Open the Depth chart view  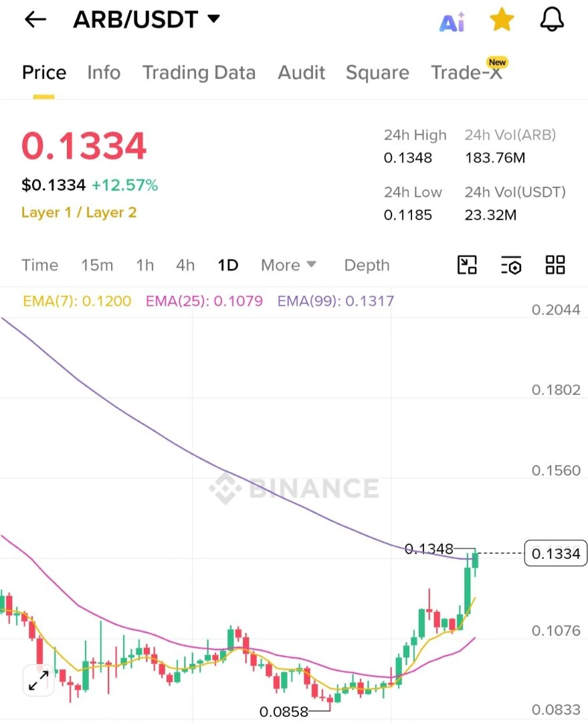[x=367, y=265]
